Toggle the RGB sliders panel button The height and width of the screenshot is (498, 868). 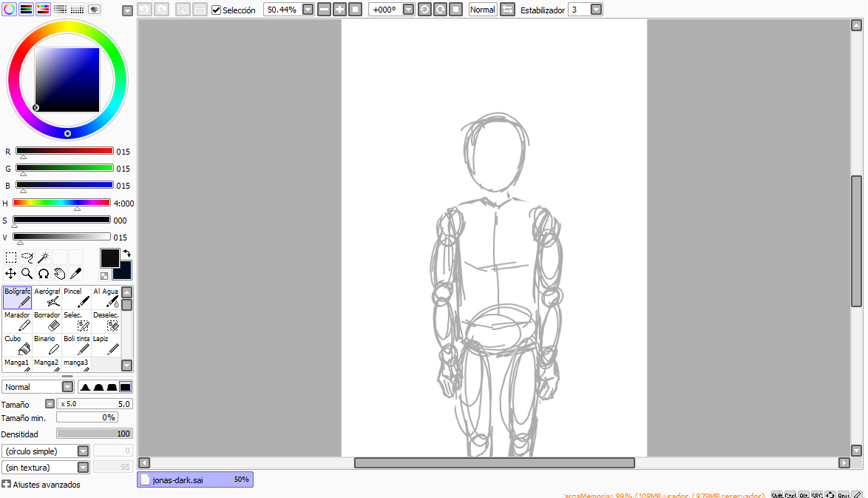(x=26, y=10)
